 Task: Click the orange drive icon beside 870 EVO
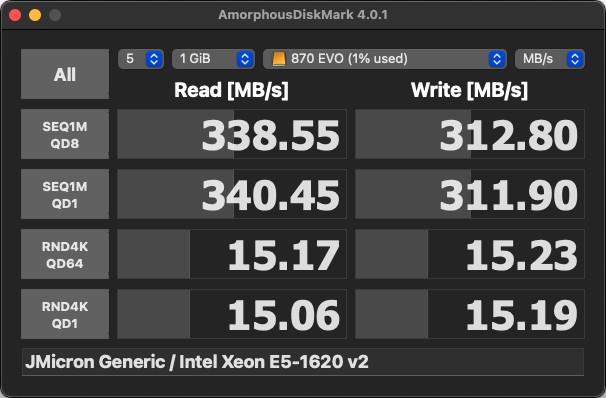[x=279, y=59]
